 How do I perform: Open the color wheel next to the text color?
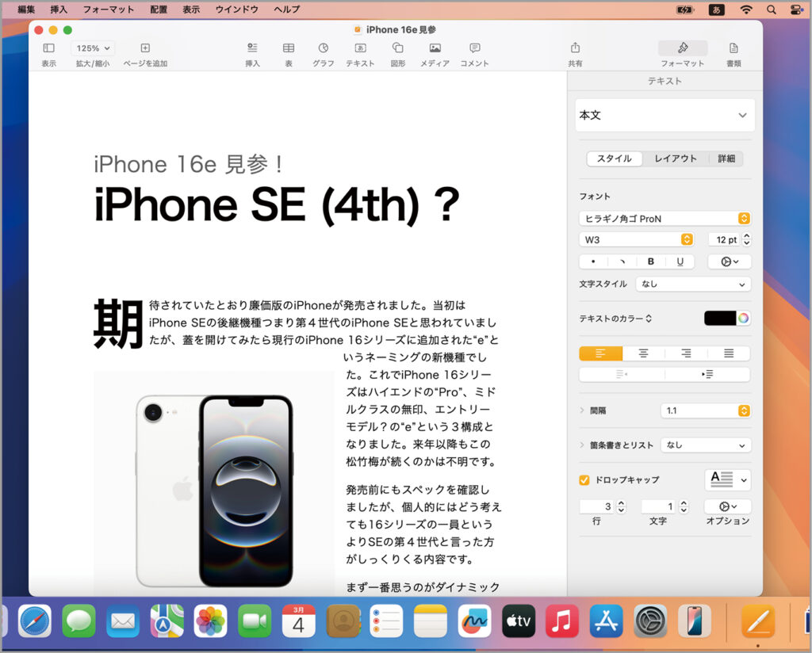click(743, 319)
